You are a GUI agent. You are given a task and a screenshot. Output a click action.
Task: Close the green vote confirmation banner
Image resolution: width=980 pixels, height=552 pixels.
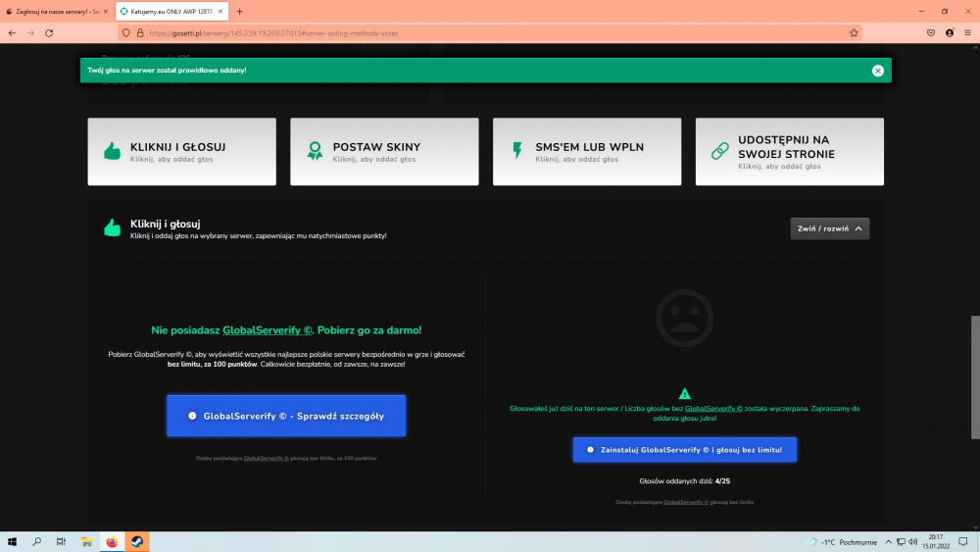pos(877,71)
